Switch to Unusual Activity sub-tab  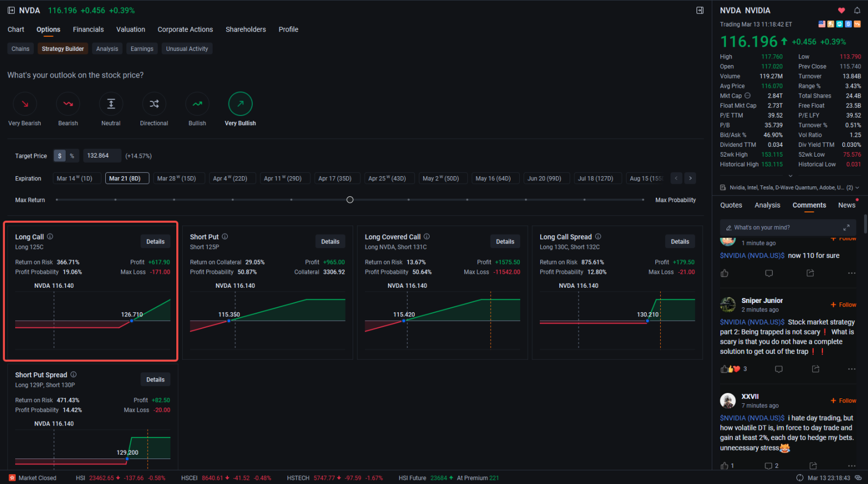click(187, 49)
